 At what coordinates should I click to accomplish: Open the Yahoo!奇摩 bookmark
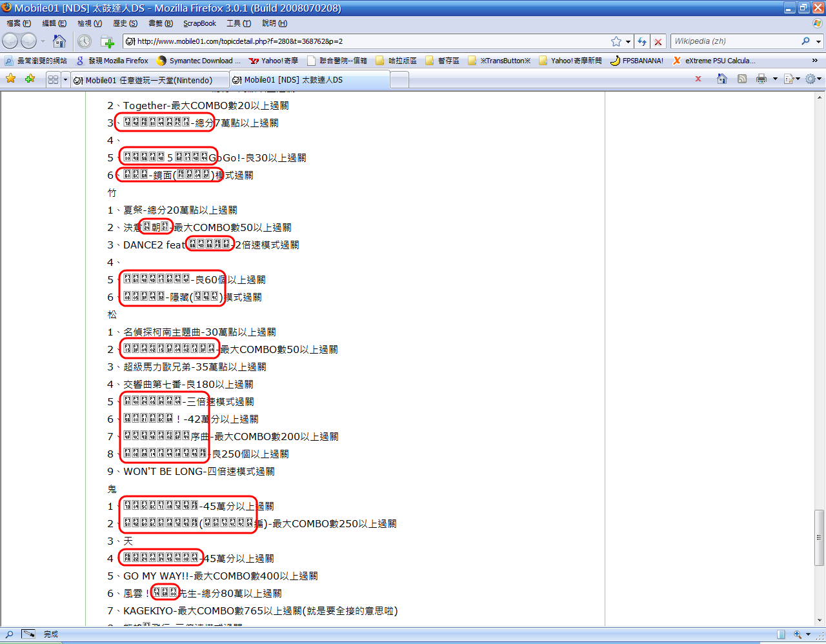pyautogui.click(x=274, y=61)
